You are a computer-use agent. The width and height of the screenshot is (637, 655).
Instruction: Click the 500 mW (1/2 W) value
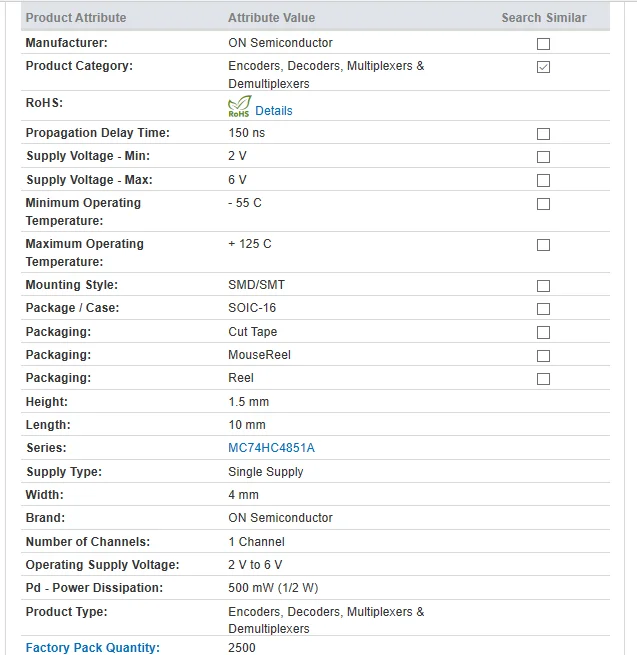(273, 588)
